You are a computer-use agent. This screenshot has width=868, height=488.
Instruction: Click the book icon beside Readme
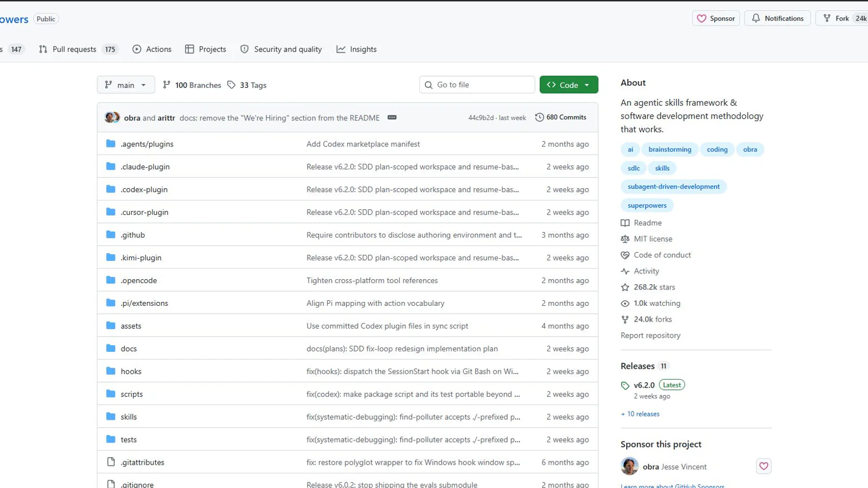(x=625, y=223)
